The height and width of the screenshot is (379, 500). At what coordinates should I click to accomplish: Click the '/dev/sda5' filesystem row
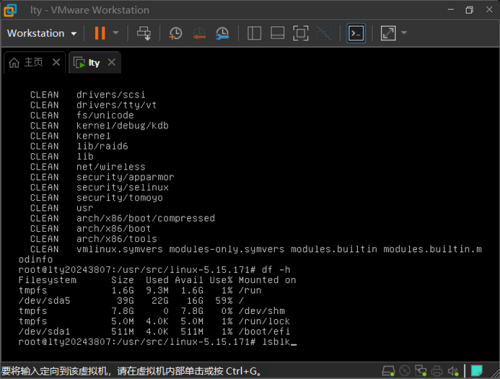pos(131,300)
